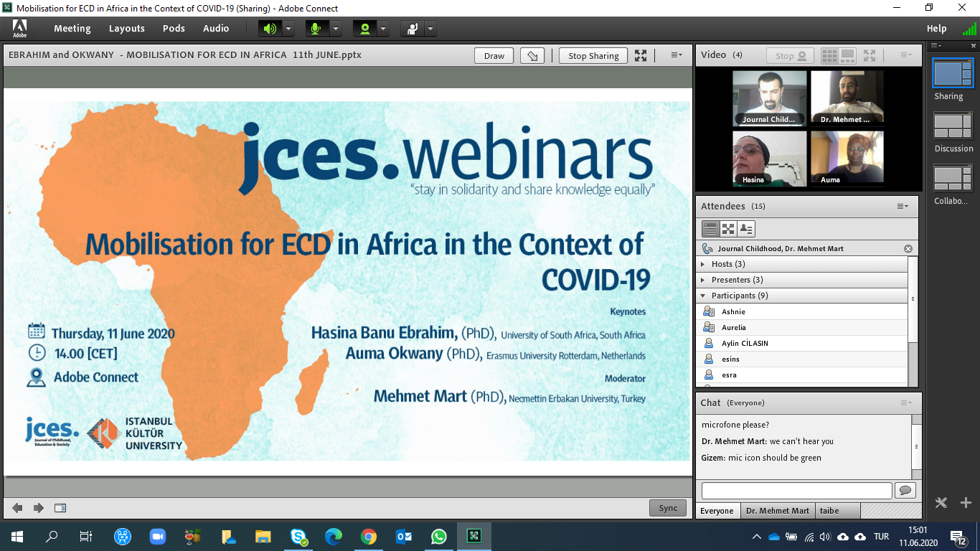The image size is (980, 551).
Task: Switch video pod to filmstrip layout
Action: click(847, 55)
